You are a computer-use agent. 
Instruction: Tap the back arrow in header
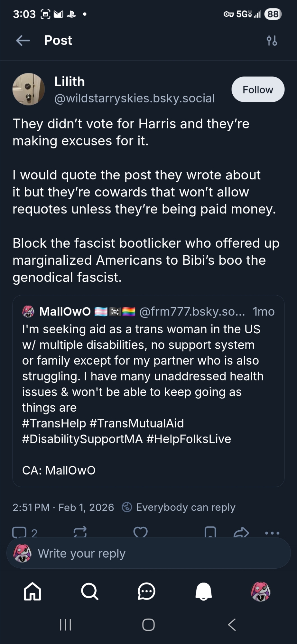[x=23, y=41]
